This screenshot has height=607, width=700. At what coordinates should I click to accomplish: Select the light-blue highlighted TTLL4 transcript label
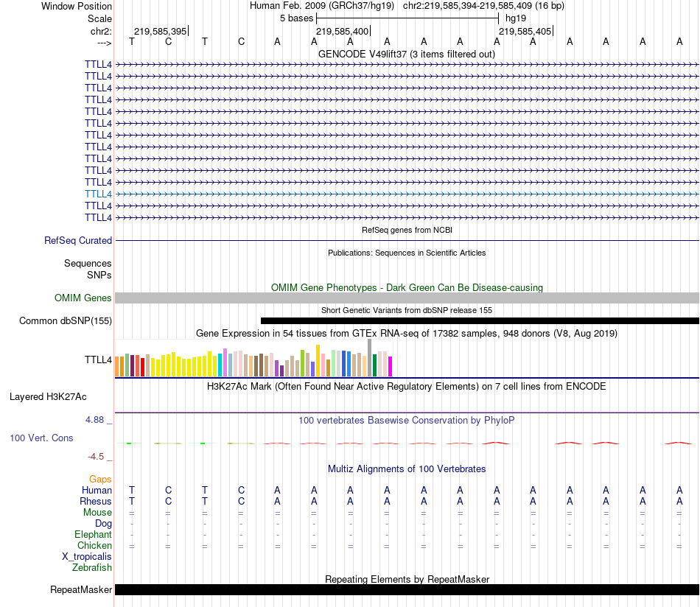coord(98,194)
